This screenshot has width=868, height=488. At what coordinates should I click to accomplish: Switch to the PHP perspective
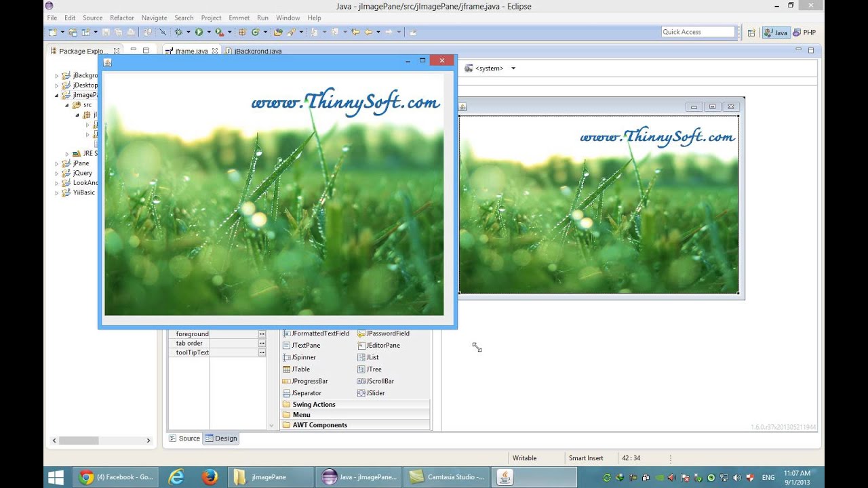point(804,33)
